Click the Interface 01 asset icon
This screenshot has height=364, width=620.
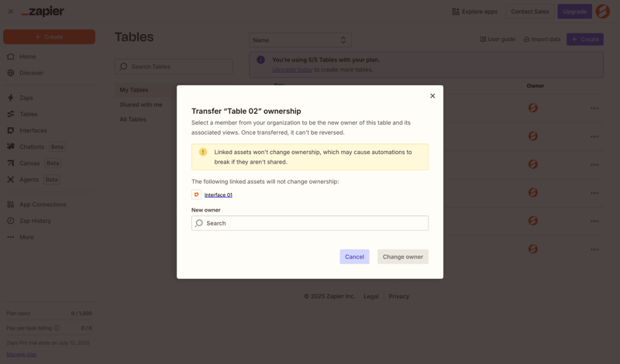pyautogui.click(x=197, y=194)
